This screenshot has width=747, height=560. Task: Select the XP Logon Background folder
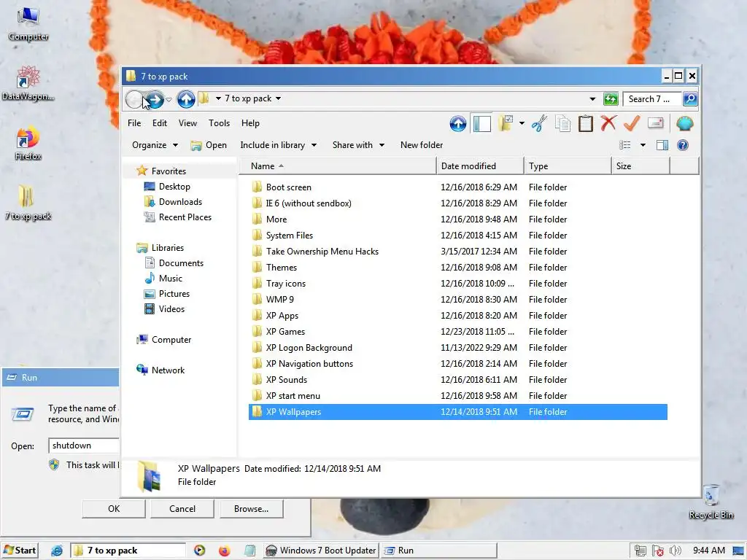309,348
